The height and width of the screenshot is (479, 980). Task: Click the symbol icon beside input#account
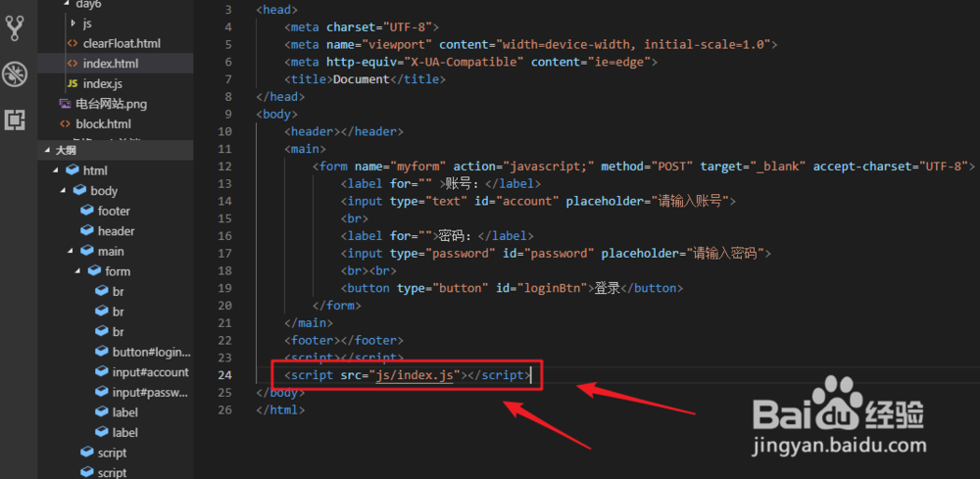[102, 371]
